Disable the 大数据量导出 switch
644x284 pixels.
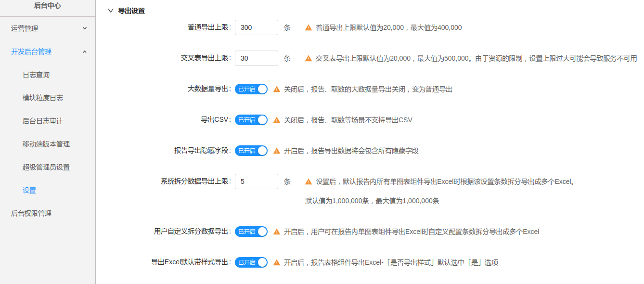(x=251, y=89)
